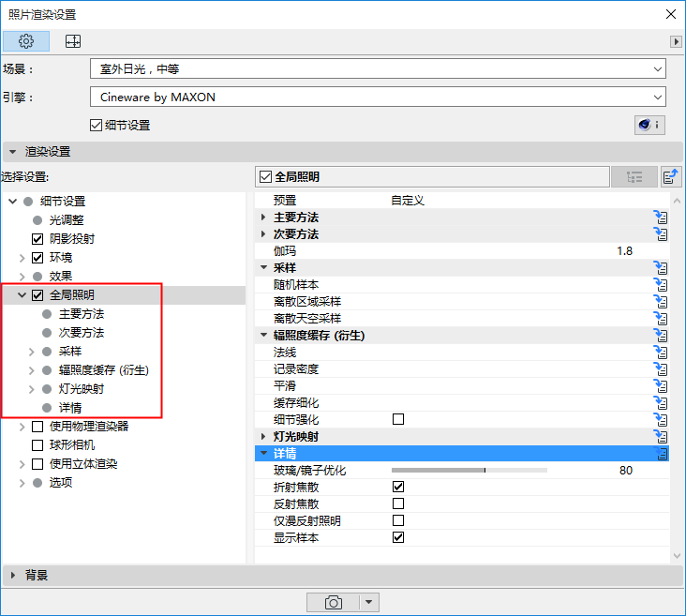Expand 次要方法 group in right panel
This screenshot has height=616, width=686.
pyautogui.click(x=263, y=234)
